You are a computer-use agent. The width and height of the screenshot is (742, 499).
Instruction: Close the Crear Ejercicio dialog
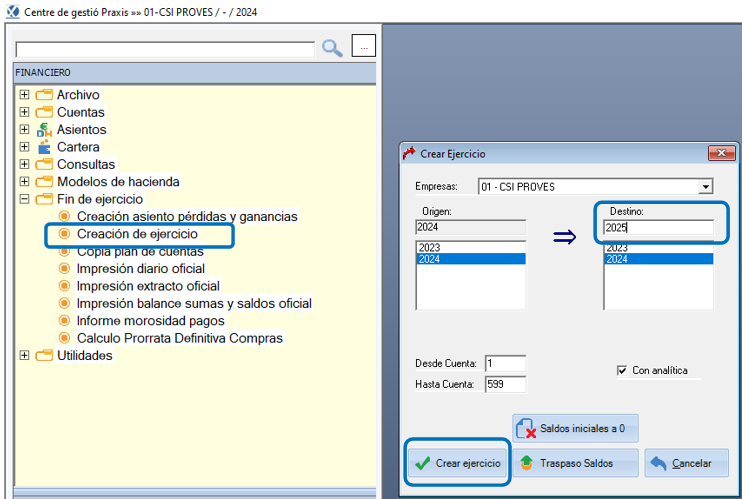point(721,153)
